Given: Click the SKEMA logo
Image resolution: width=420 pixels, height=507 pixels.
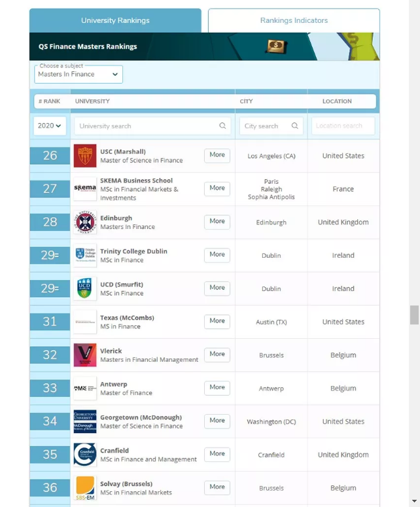Looking at the screenshot, I should pos(85,188).
